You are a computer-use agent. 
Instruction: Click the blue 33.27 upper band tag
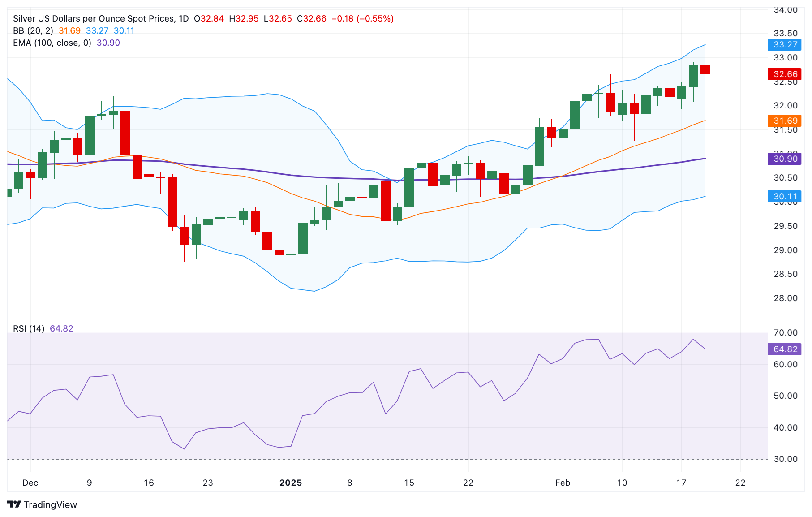(785, 44)
